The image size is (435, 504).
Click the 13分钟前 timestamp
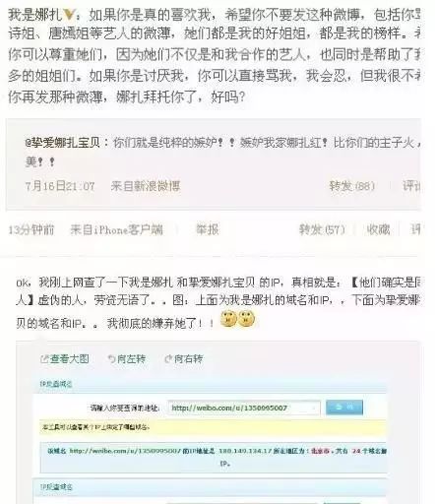[x=31, y=229]
